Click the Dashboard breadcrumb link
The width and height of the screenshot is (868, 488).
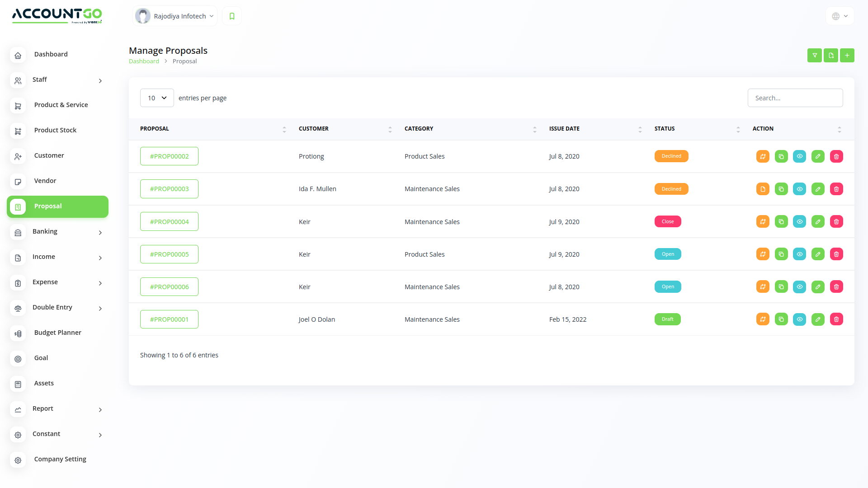click(x=144, y=61)
